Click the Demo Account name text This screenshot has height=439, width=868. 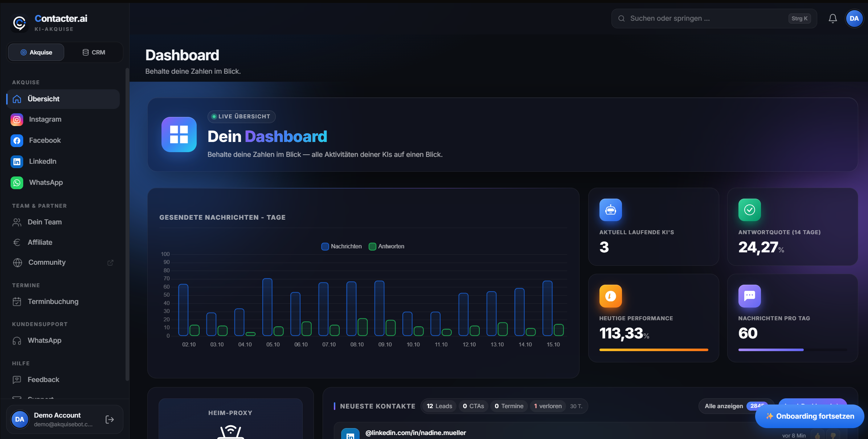point(57,415)
